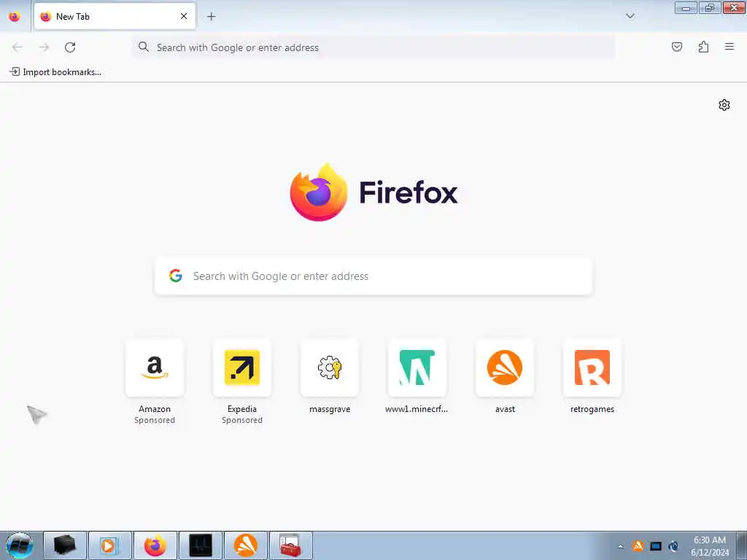This screenshot has height=560, width=747.
Task: Focus the center Google search box
Action: (373, 276)
